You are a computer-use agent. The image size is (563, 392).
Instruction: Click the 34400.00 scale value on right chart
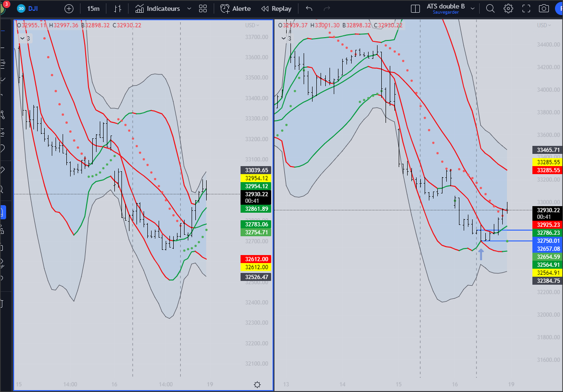coord(548,45)
